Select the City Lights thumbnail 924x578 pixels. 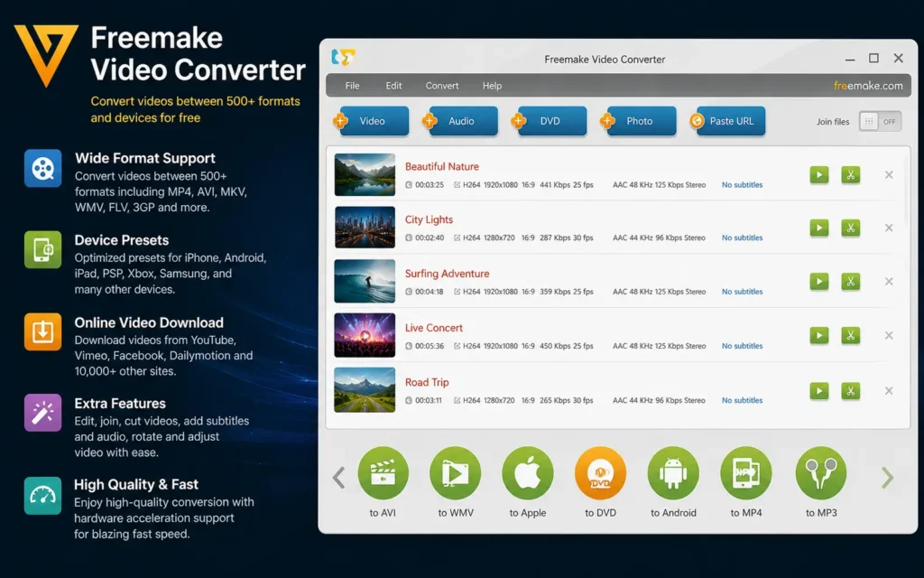pyautogui.click(x=365, y=227)
